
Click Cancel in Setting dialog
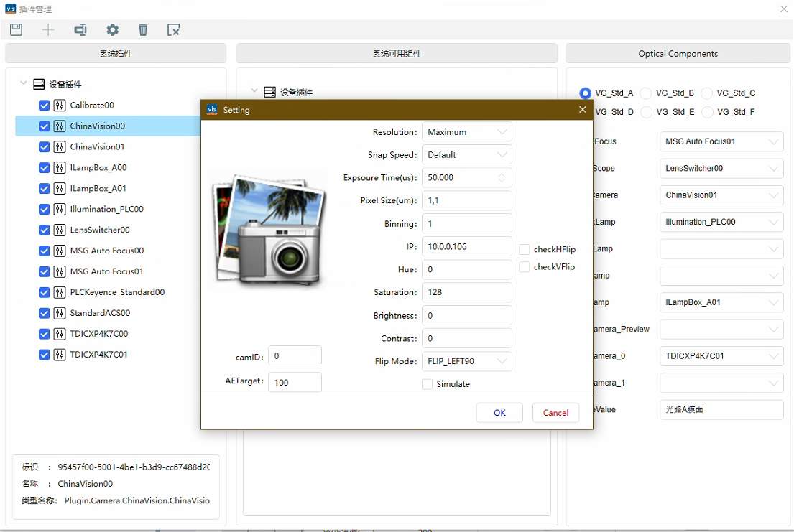coord(555,413)
